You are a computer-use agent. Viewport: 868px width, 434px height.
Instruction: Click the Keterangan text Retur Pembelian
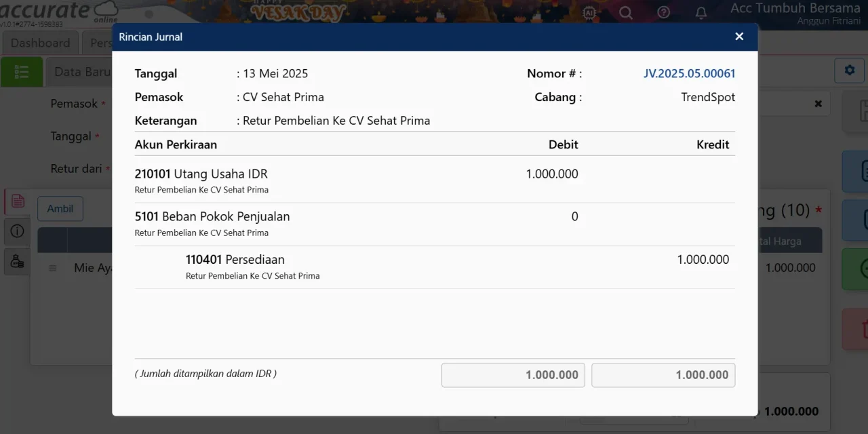(336, 121)
